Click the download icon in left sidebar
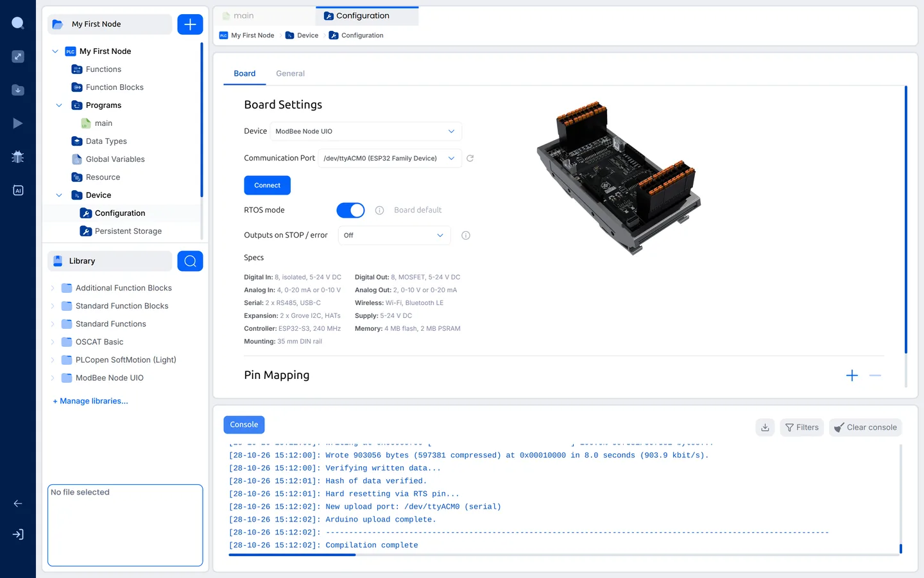This screenshot has height=578, width=924. (18, 90)
